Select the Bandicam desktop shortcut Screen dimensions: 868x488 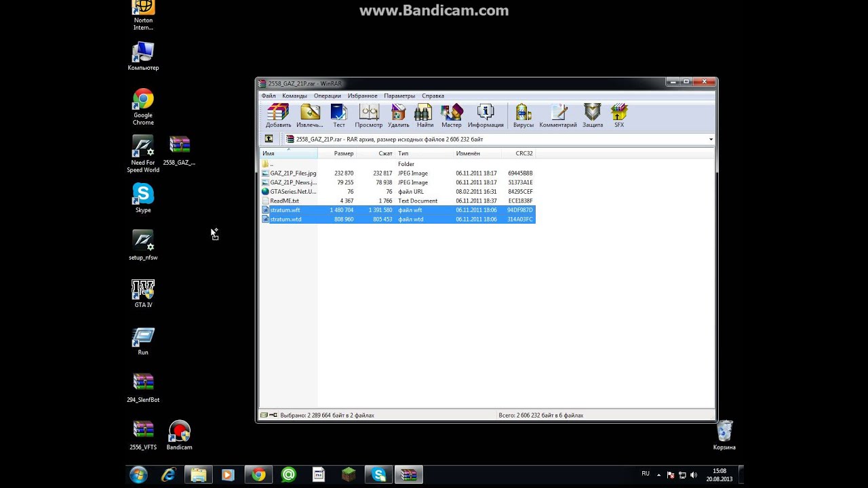click(179, 435)
